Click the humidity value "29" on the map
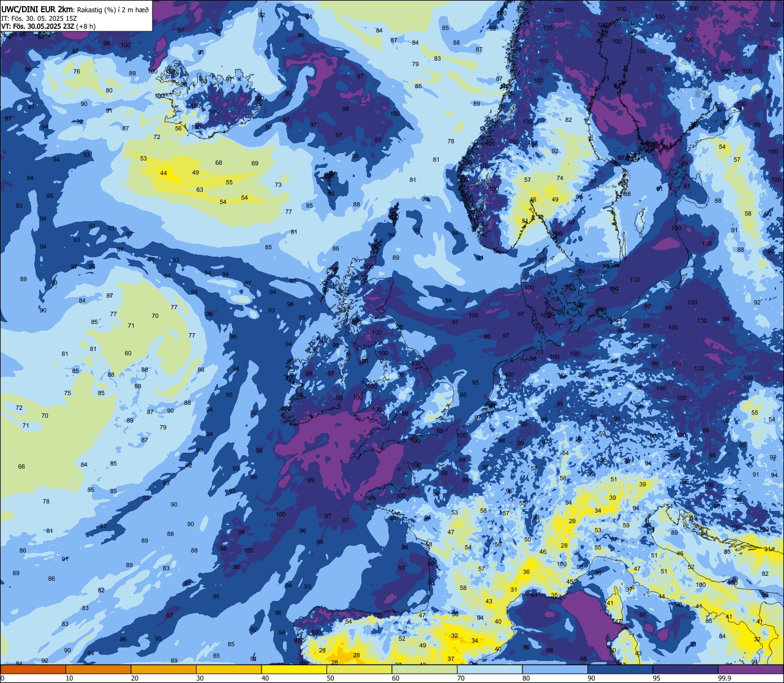 click(x=572, y=521)
